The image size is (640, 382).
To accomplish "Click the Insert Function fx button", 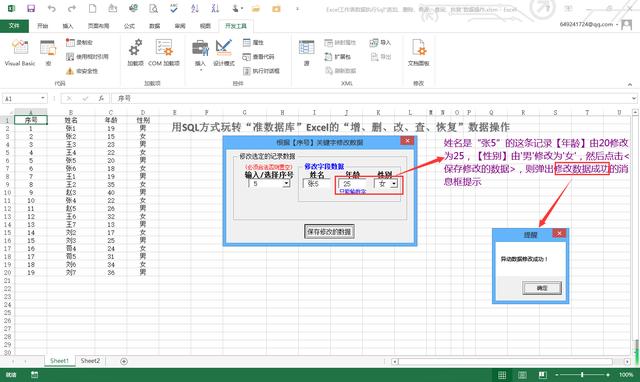I will [x=101, y=98].
